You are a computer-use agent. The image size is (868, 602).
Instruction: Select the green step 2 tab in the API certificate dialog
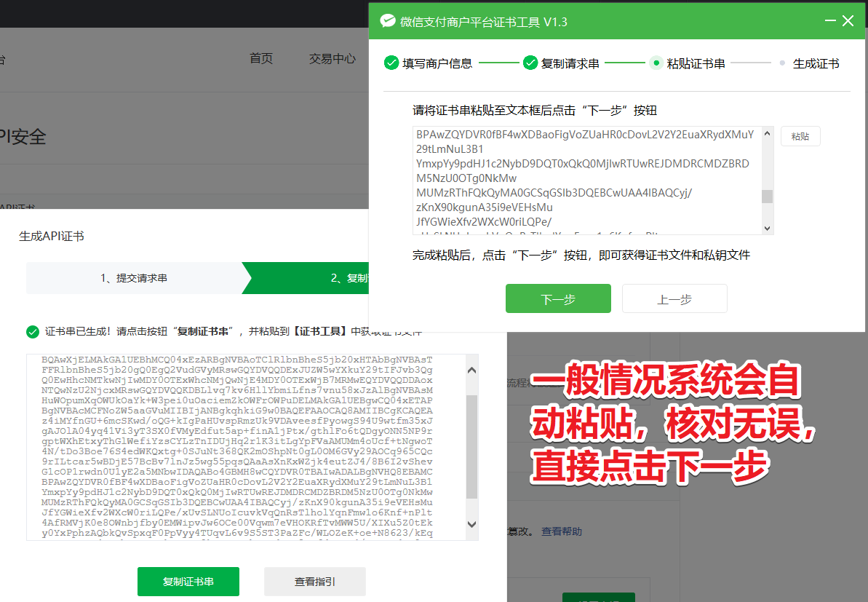[x=306, y=278]
